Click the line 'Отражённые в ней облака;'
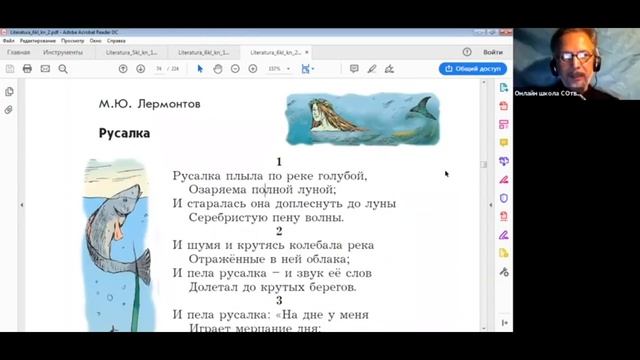 tap(269, 259)
